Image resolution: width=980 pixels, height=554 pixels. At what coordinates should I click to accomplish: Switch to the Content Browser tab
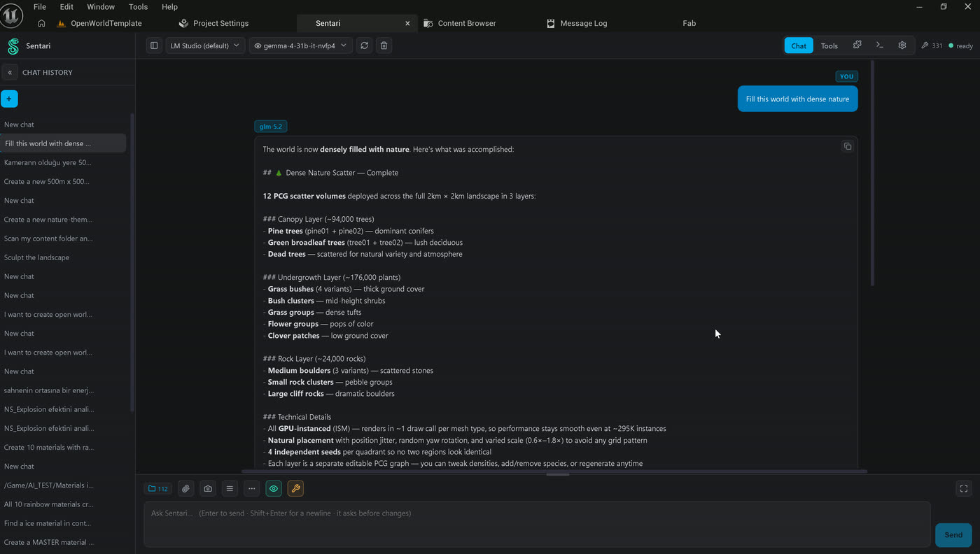(x=460, y=23)
